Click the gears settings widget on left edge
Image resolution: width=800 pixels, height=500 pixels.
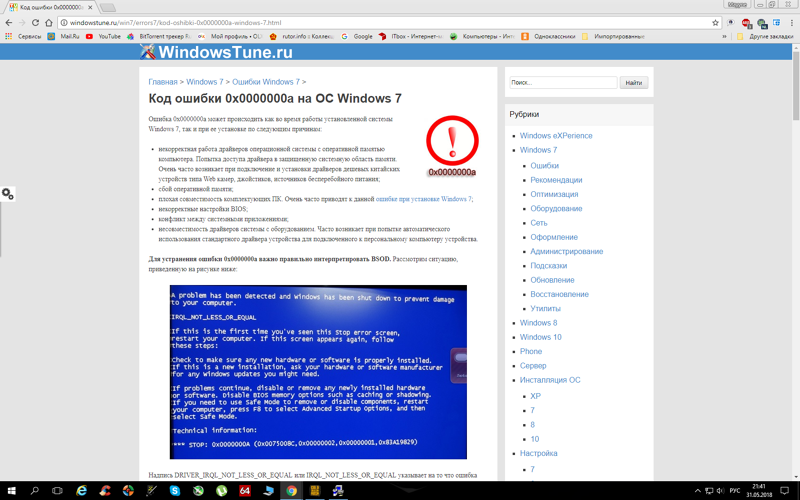[8, 194]
